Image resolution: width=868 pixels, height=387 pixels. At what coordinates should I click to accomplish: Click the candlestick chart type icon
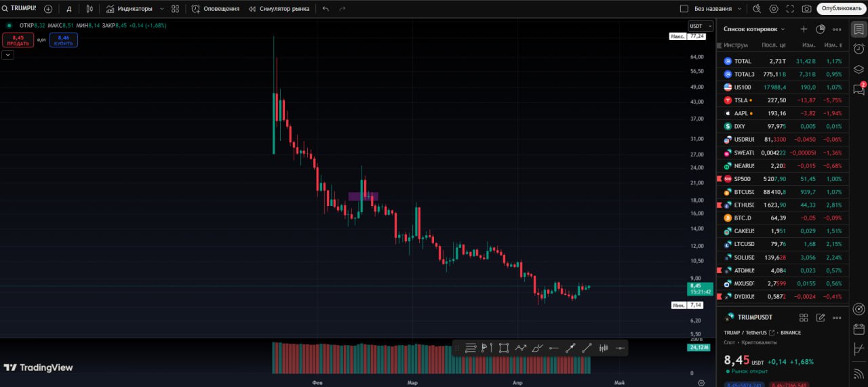[90, 9]
